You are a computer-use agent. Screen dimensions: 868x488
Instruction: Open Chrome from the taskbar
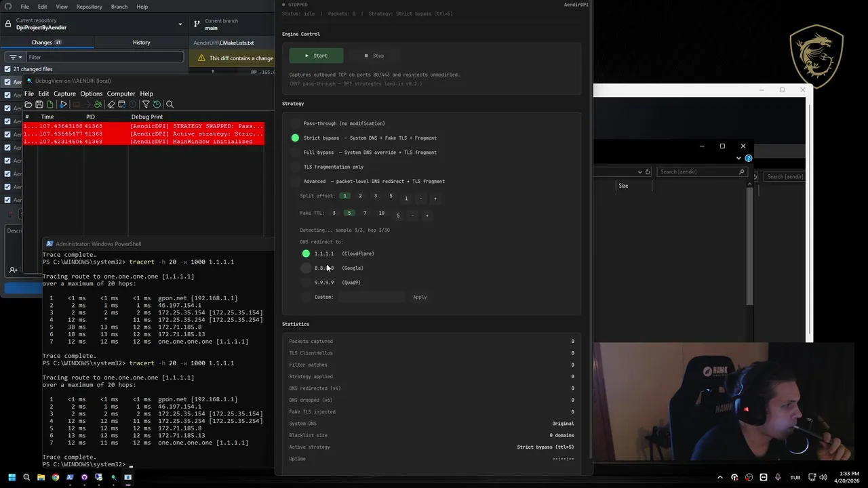pyautogui.click(x=56, y=477)
